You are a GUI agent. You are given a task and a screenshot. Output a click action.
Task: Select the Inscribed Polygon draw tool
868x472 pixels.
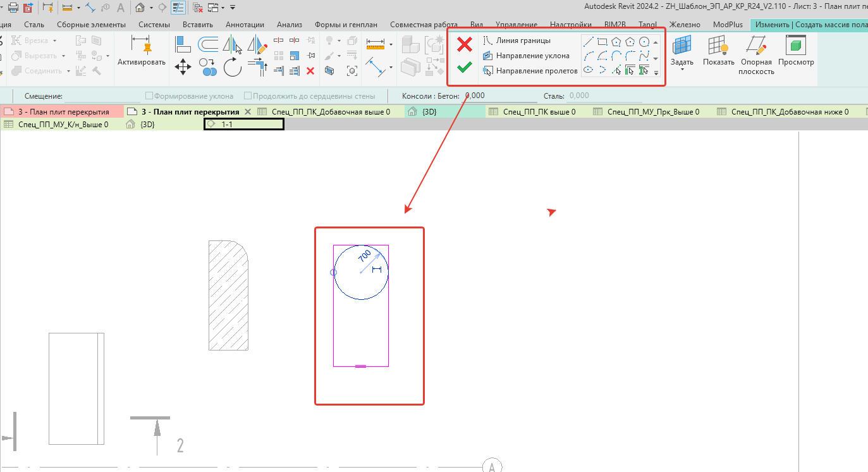(616, 42)
